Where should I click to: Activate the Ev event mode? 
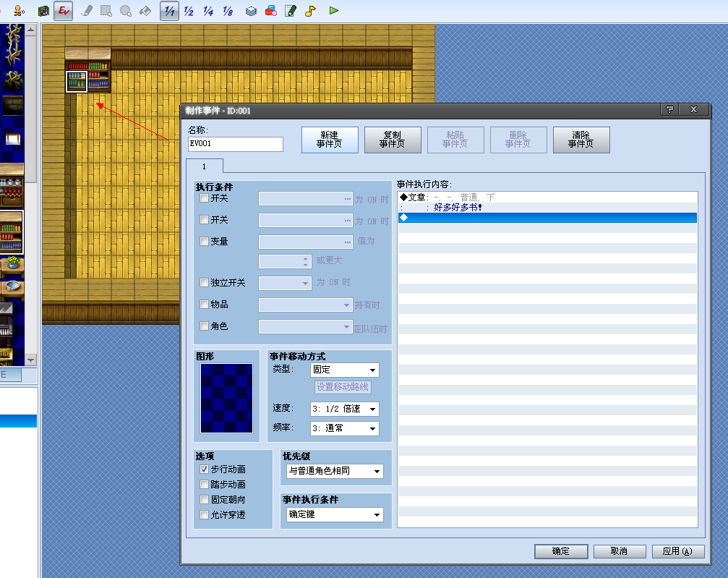(x=63, y=10)
